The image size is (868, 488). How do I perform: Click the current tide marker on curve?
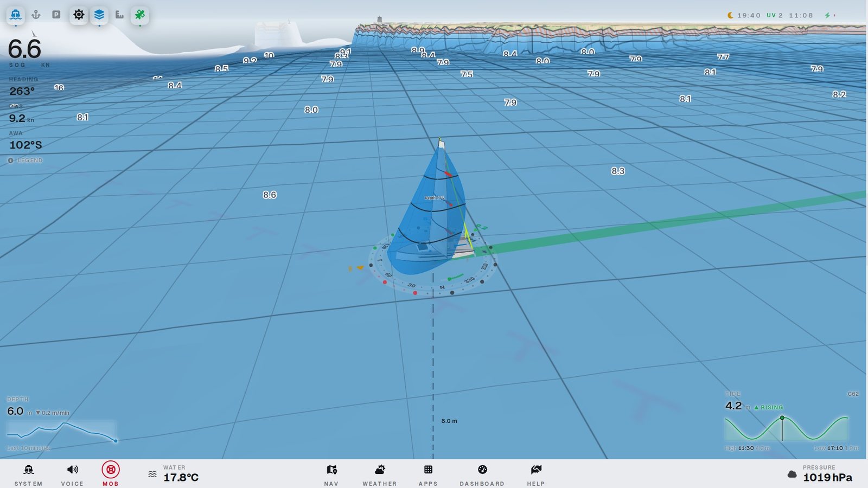(782, 418)
